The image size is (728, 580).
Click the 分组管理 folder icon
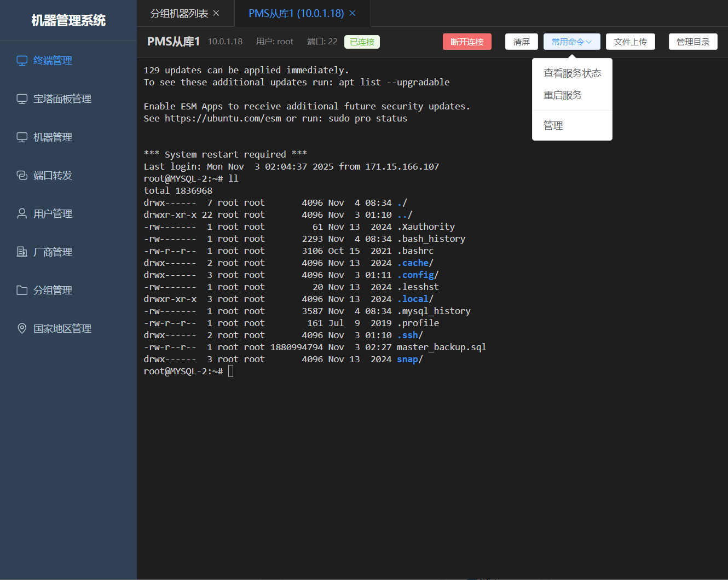pyautogui.click(x=22, y=291)
